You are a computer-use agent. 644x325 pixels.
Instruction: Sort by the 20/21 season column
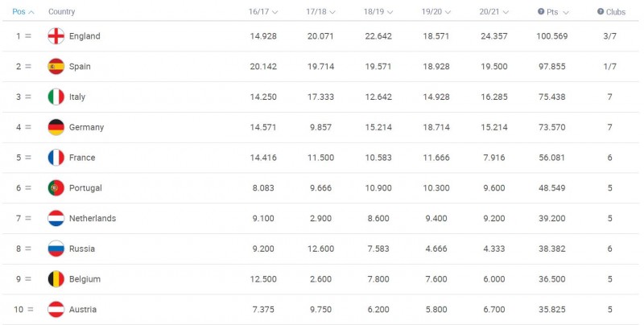point(493,12)
